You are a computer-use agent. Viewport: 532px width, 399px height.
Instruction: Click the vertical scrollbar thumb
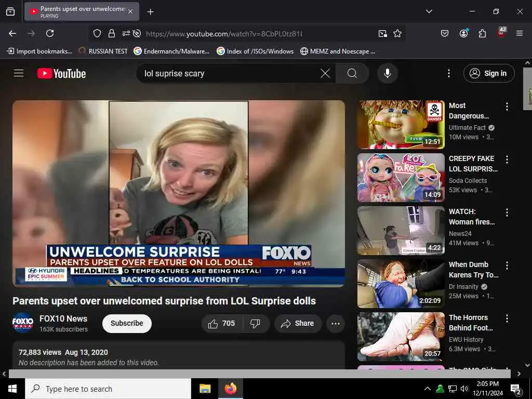click(527, 88)
